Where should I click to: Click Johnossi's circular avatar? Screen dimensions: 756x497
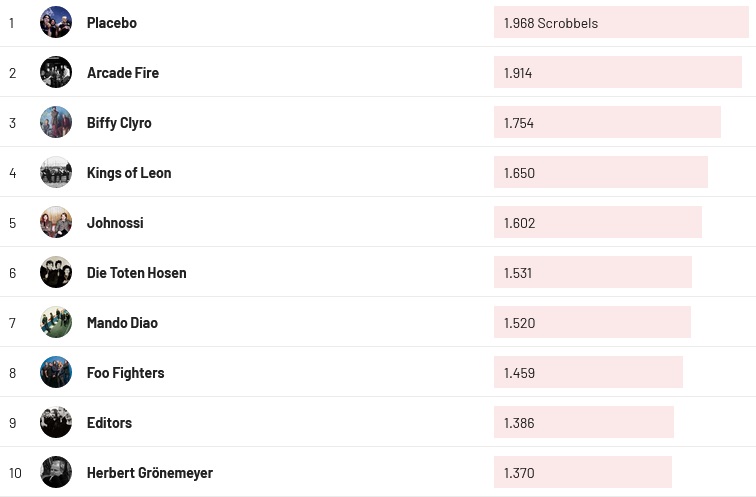pos(56,222)
